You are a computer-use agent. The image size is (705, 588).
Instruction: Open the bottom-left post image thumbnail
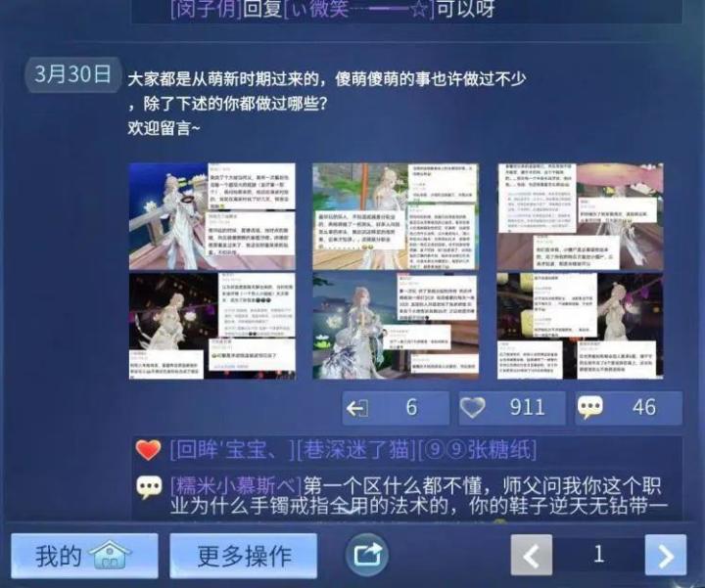(x=212, y=326)
